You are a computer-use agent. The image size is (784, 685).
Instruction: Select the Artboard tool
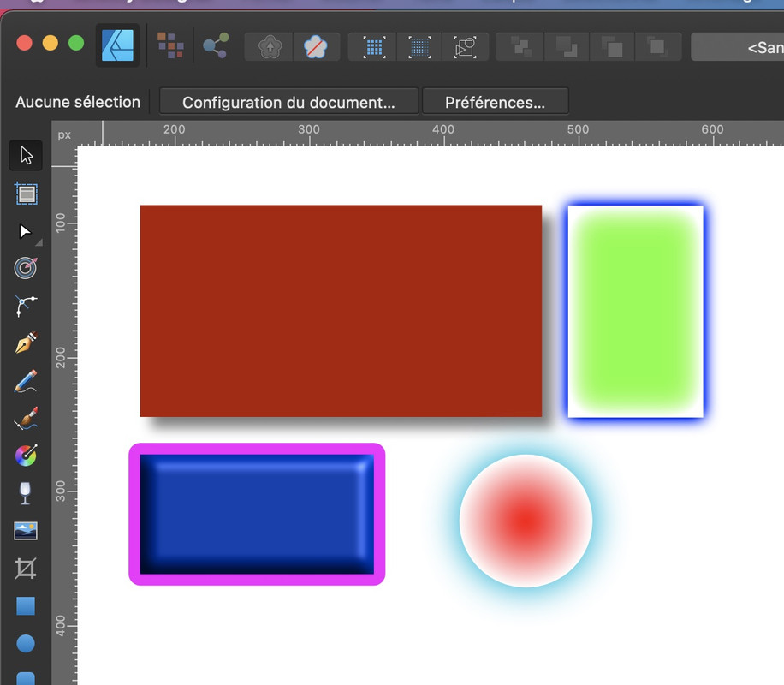tap(26, 194)
